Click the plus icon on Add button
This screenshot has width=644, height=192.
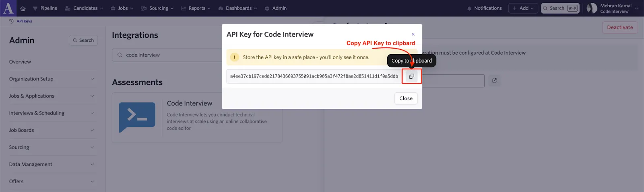point(514,8)
